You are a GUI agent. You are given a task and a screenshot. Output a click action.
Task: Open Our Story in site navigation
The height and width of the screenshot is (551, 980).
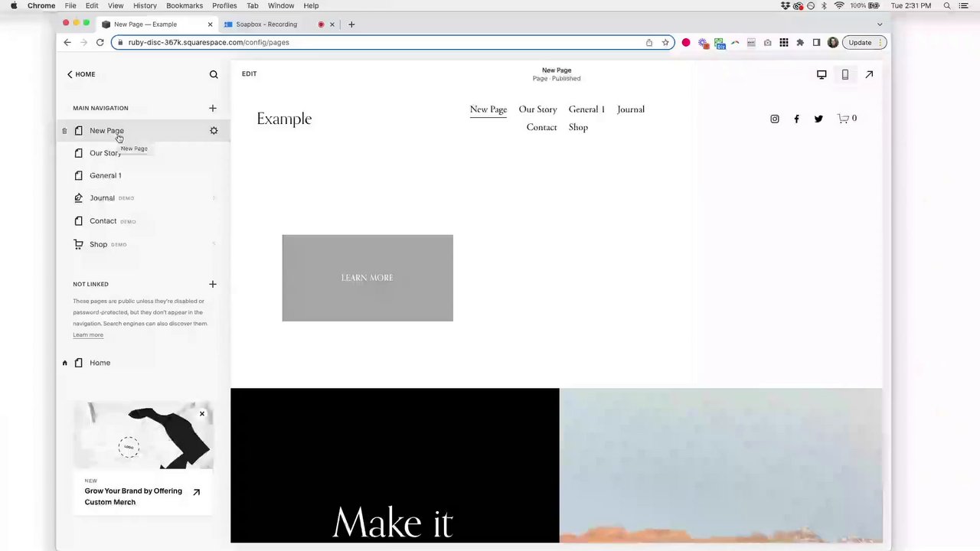coord(537,109)
